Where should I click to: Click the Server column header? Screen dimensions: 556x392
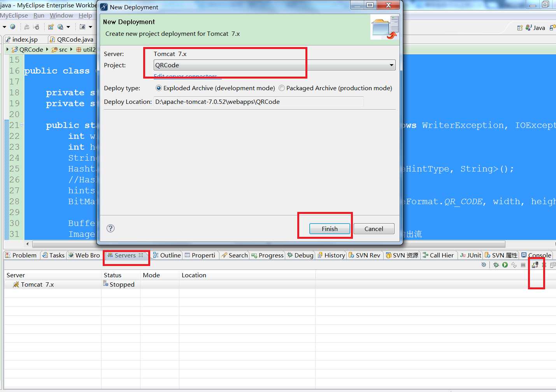[53, 275]
